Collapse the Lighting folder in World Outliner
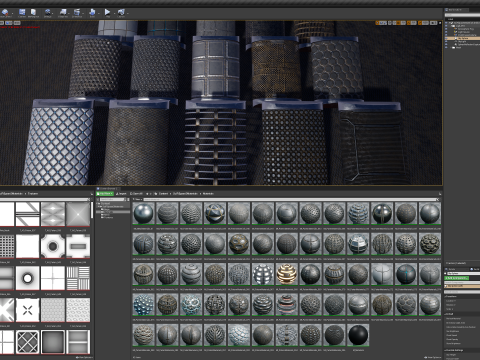480x360 pixels. [x=451, y=26]
